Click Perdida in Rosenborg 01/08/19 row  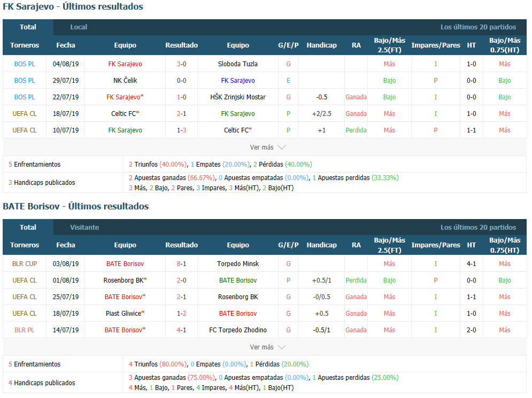point(356,280)
